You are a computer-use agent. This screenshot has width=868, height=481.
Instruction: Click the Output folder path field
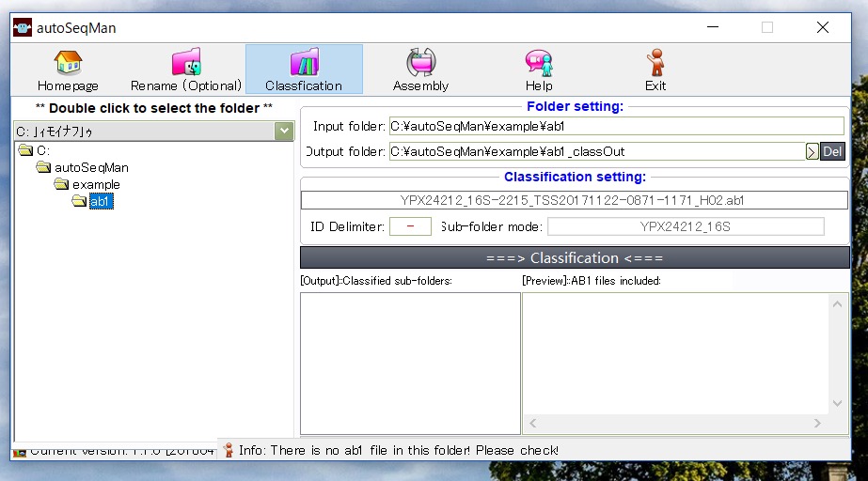597,151
